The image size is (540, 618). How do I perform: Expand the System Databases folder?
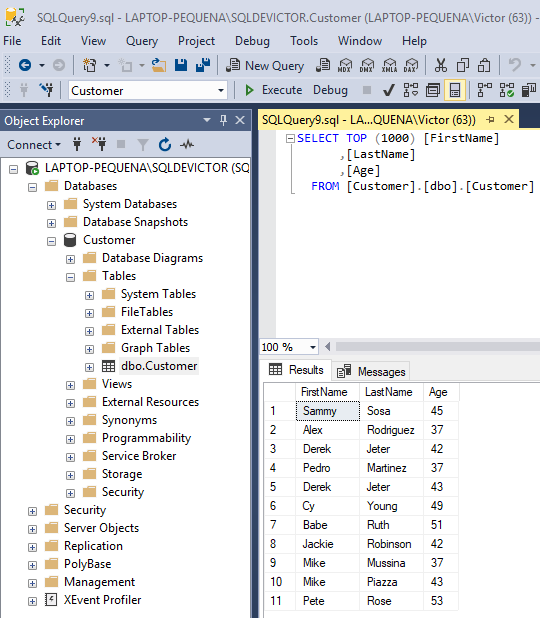tap(51, 205)
